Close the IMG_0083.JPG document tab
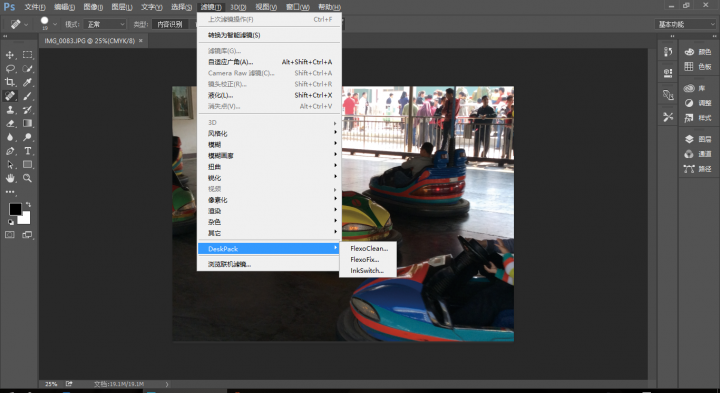This screenshot has width=720, height=393. (x=141, y=41)
